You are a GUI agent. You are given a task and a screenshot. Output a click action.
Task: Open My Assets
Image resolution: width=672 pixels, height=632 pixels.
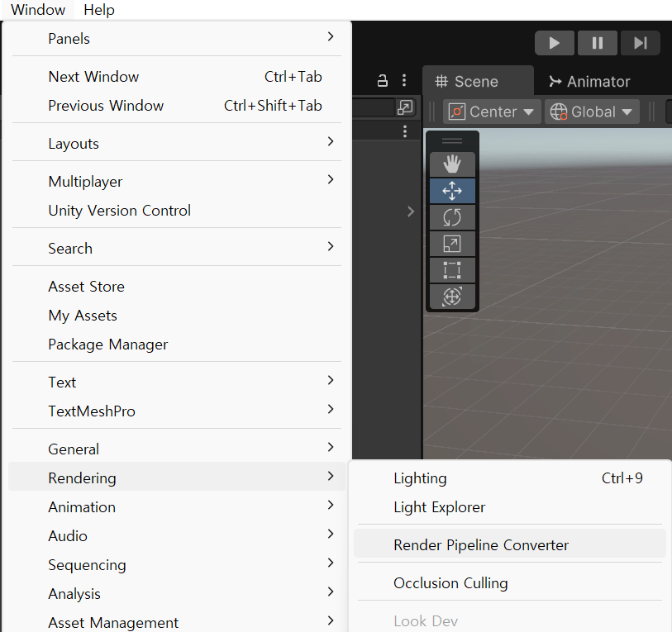point(177,316)
